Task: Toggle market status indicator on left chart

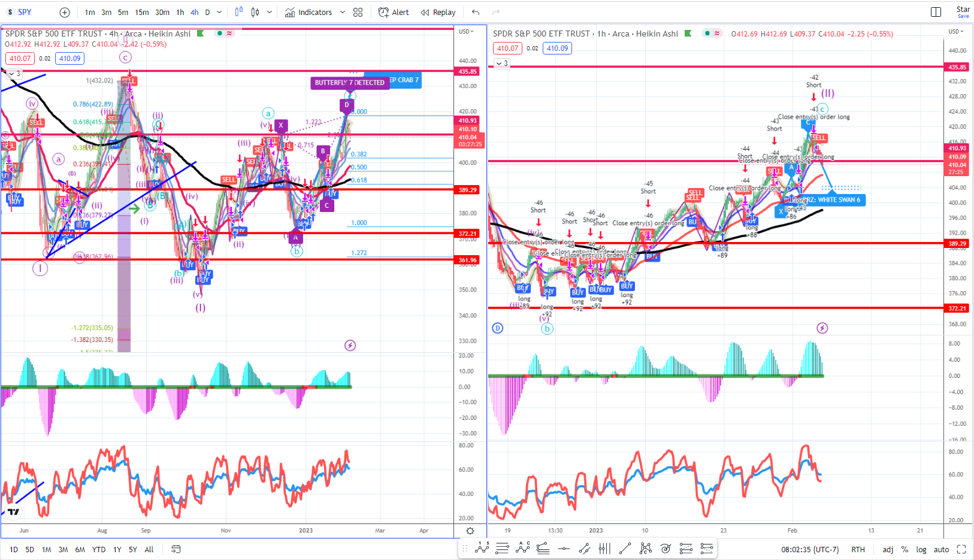Action: (220, 34)
